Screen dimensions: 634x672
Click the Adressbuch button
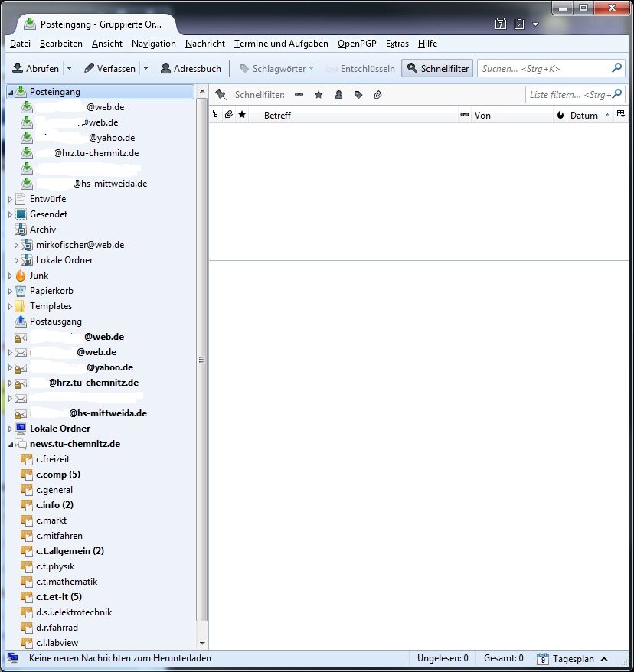pos(191,68)
